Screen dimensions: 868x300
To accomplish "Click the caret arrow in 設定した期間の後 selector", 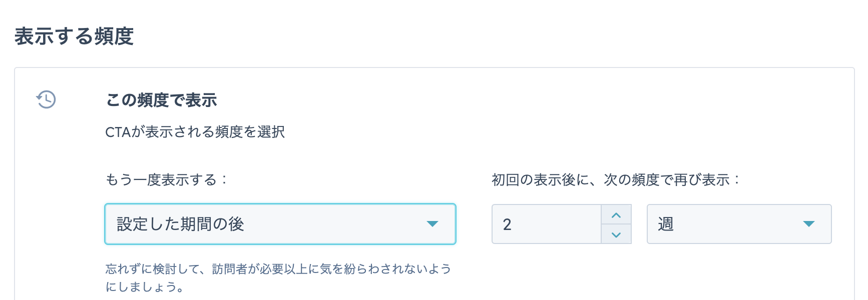I will click(x=432, y=224).
